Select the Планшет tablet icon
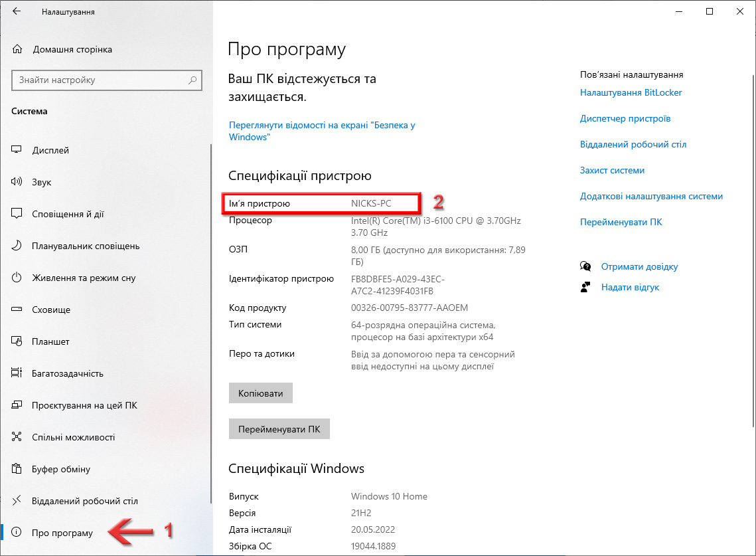Screen dimensions: 756x556 [17, 341]
